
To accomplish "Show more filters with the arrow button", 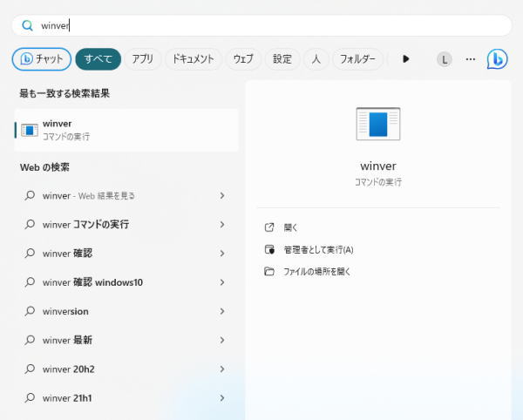I will 405,59.
